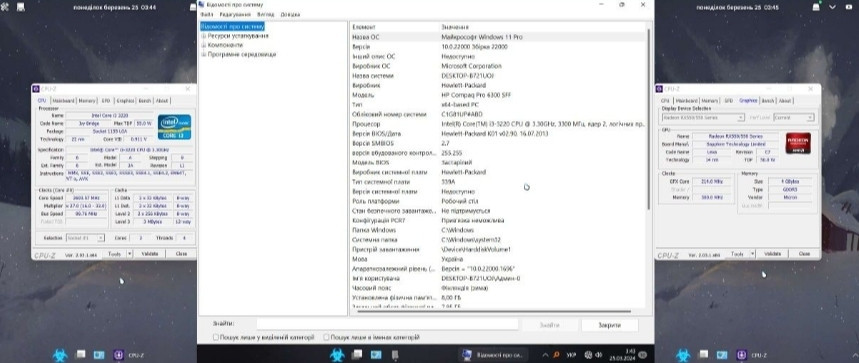
Task: Open the notification center badge beside the clock
Action: pyautogui.click(x=643, y=355)
